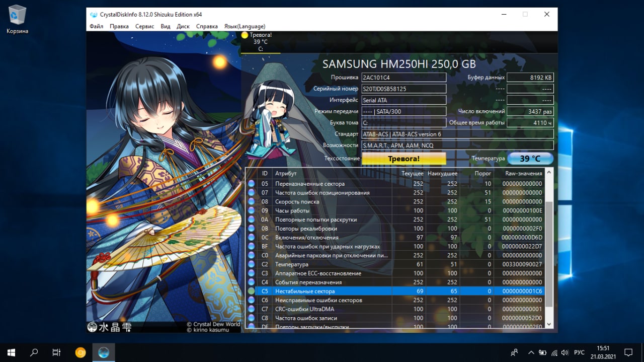Click the status orb for attribute C8

[251, 318]
